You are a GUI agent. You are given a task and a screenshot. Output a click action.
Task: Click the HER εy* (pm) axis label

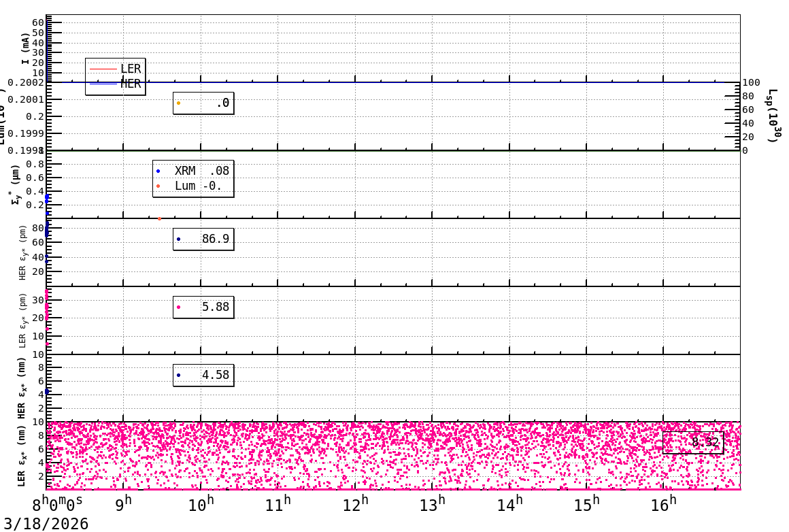coord(22,252)
